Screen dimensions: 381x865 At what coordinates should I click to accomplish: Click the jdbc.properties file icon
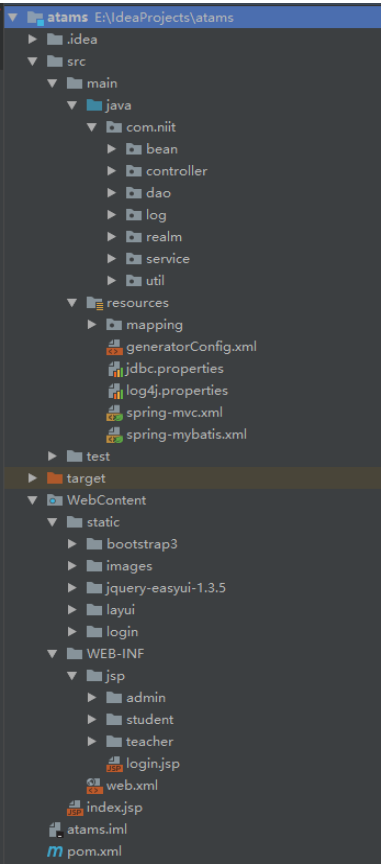(x=114, y=369)
